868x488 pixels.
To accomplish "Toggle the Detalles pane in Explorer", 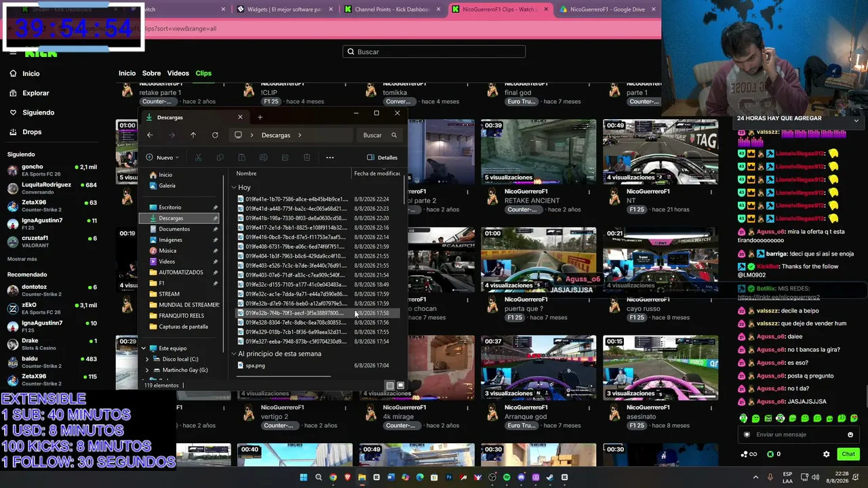I will pyautogui.click(x=382, y=157).
